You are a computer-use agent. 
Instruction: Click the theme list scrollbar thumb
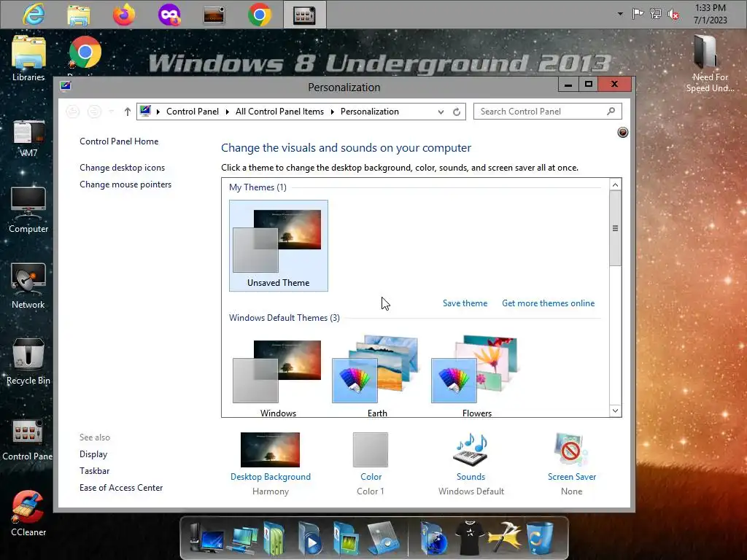(x=615, y=228)
